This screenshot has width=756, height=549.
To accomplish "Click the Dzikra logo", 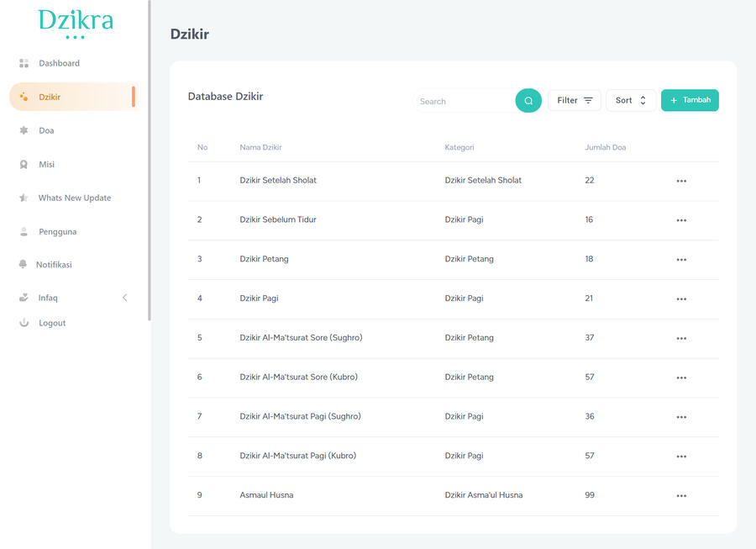I will point(76,23).
